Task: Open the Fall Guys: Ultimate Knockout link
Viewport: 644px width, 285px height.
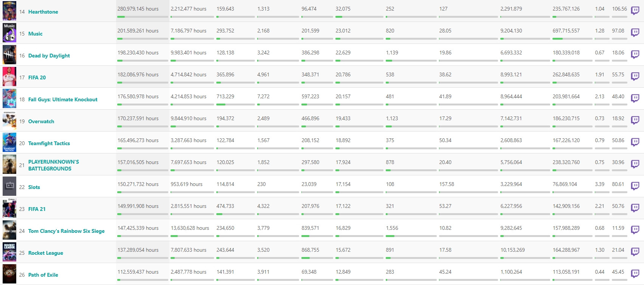Action: 63,99
